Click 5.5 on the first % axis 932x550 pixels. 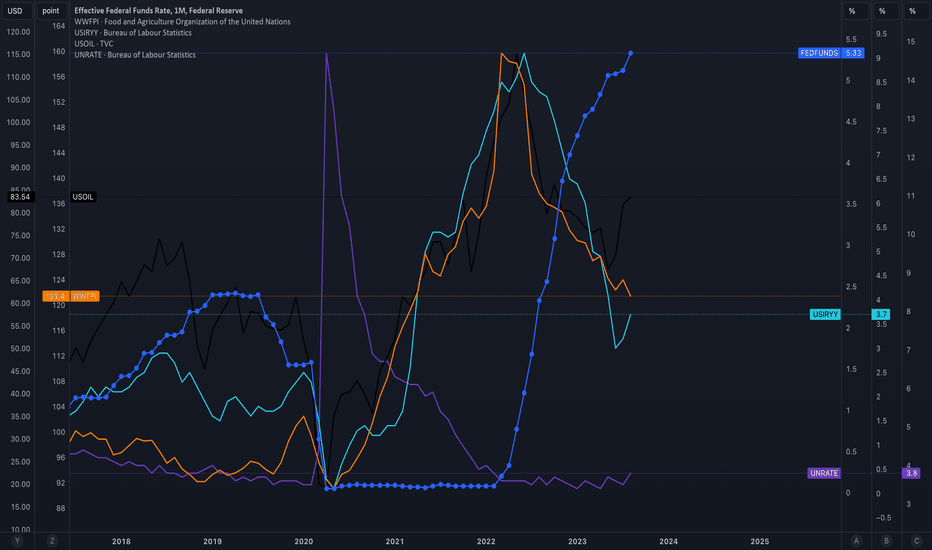851,39
